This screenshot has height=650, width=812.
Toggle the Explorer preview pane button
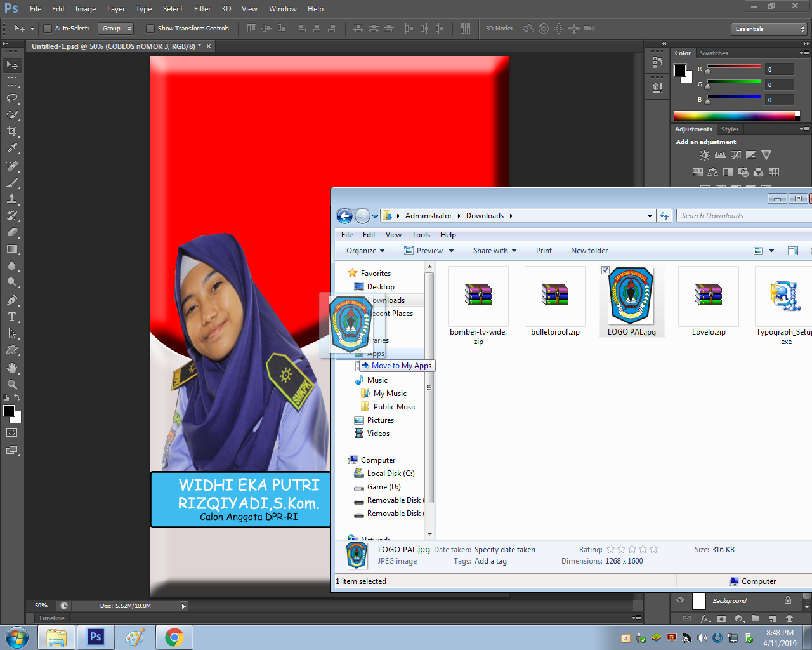pyautogui.click(x=793, y=251)
